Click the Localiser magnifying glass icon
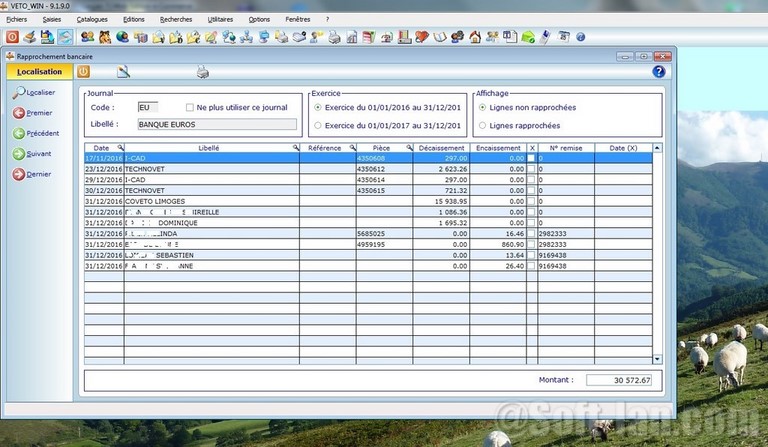The width and height of the screenshot is (768, 447). (x=19, y=92)
